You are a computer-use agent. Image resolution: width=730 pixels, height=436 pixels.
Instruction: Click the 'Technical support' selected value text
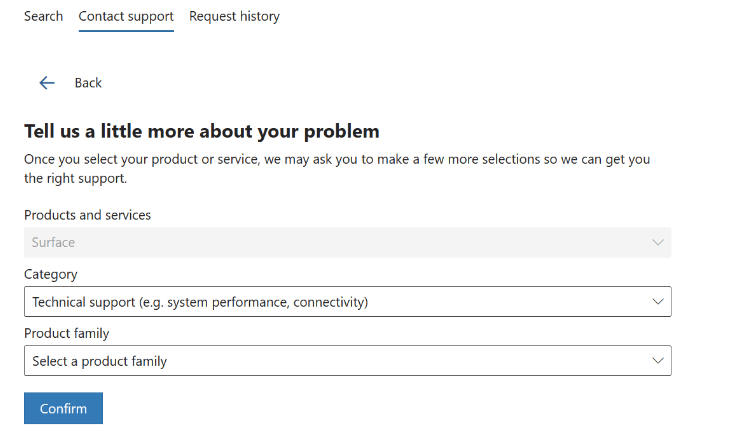coord(200,301)
